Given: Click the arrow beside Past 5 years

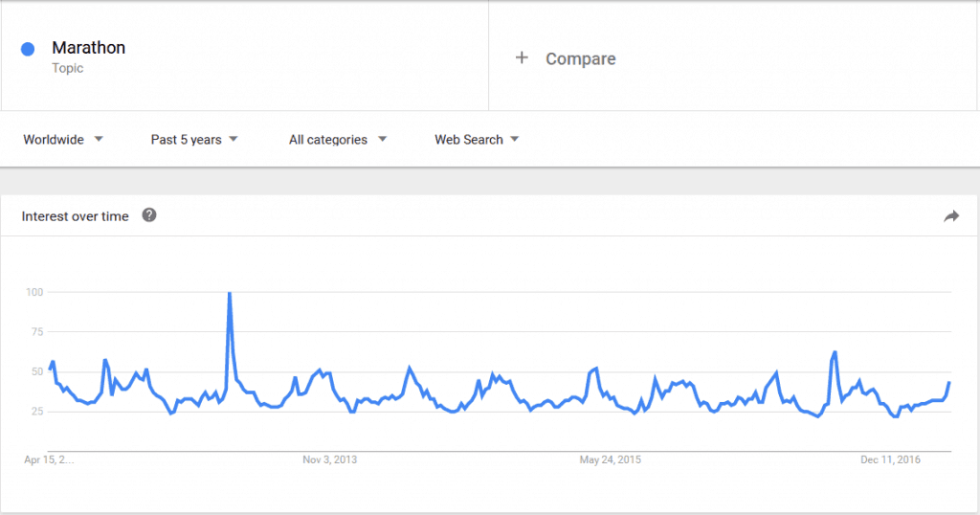Looking at the screenshot, I should [x=234, y=139].
